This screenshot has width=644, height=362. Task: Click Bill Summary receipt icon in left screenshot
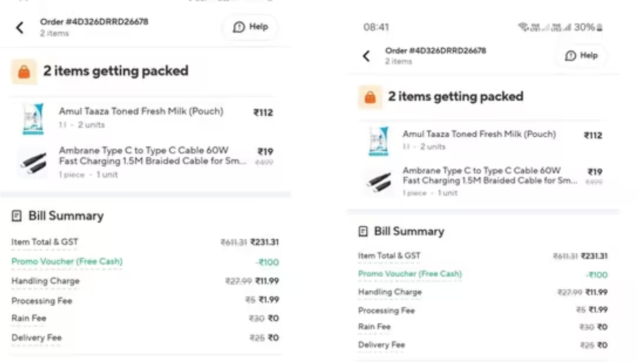pos(17,216)
